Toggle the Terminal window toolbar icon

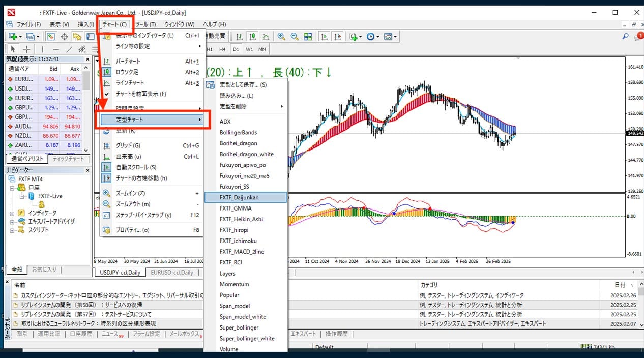(90, 36)
